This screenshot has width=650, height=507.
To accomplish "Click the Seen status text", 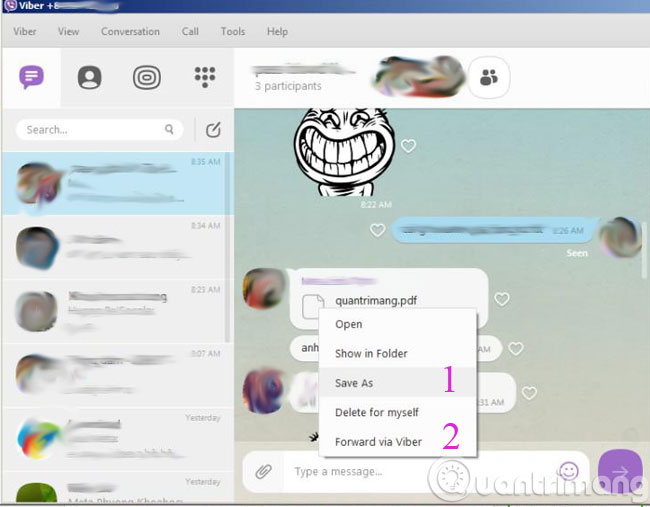I will pyautogui.click(x=577, y=253).
